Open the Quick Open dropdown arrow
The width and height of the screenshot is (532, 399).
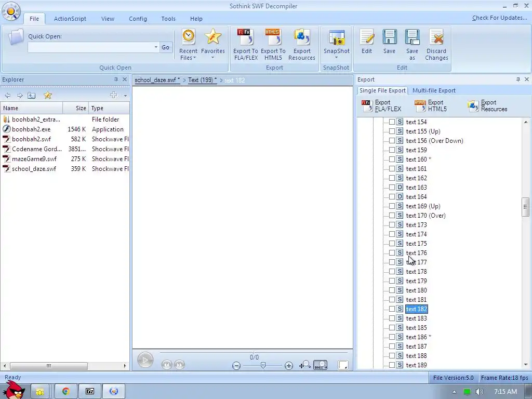(156, 47)
